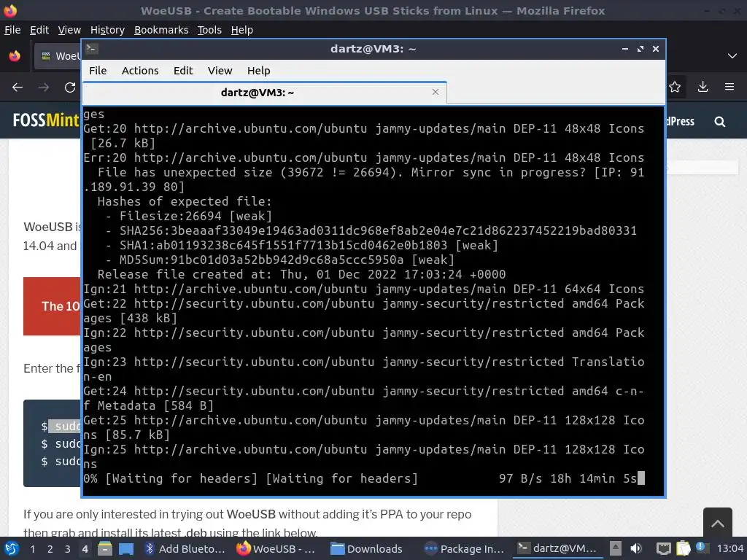Open the Downloads window from taskbar
The image size is (747, 560).
point(367,549)
